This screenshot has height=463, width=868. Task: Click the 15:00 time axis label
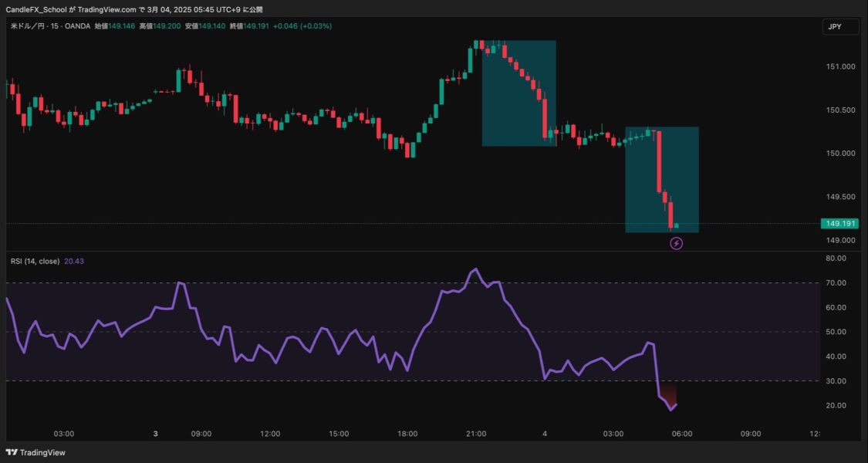[338, 434]
